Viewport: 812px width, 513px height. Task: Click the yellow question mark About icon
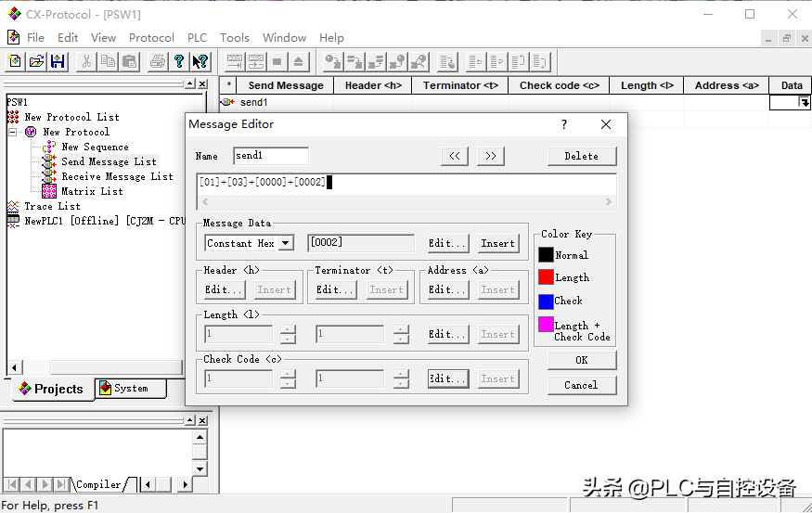tap(179, 62)
